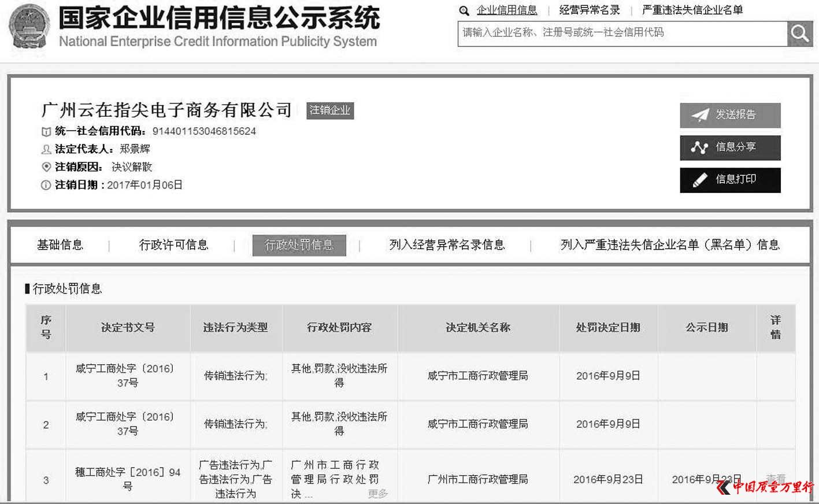This screenshot has width=819, height=504.
Task: Click the location pin icon beside 注销原因
Action: click(x=46, y=167)
